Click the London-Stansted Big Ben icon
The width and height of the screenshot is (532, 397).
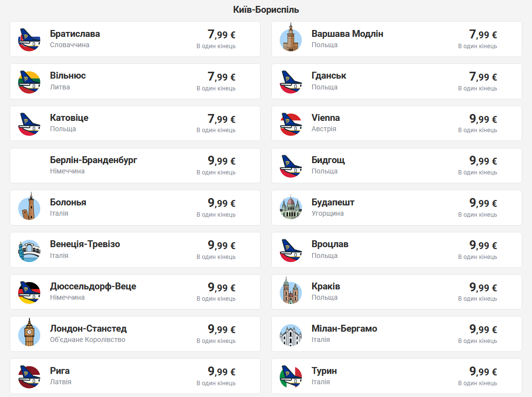point(29,334)
